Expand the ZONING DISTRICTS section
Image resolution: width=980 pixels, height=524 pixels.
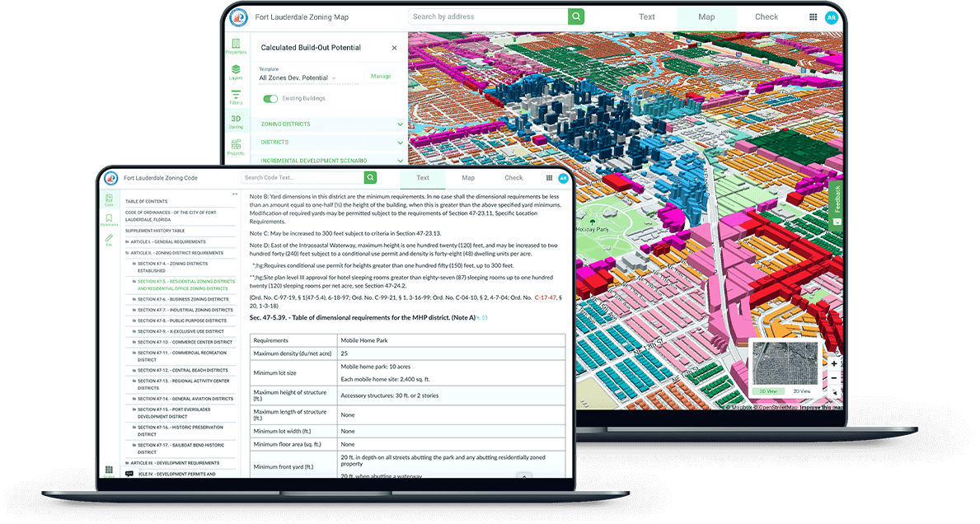(400, 124)
